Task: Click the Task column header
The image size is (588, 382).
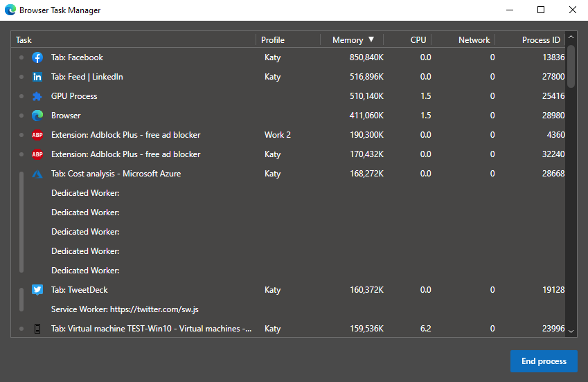Action: (x=24, y=40)
